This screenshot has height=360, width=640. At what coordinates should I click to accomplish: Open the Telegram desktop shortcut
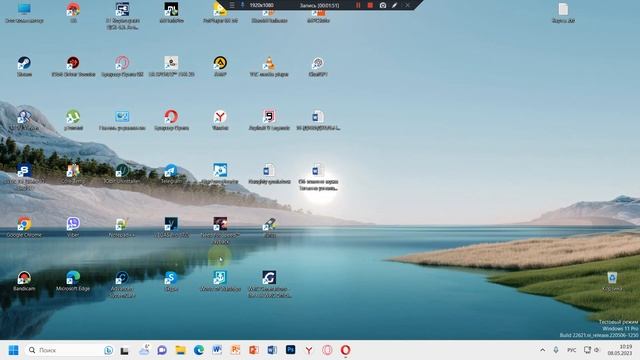click(x=171, y=173)
